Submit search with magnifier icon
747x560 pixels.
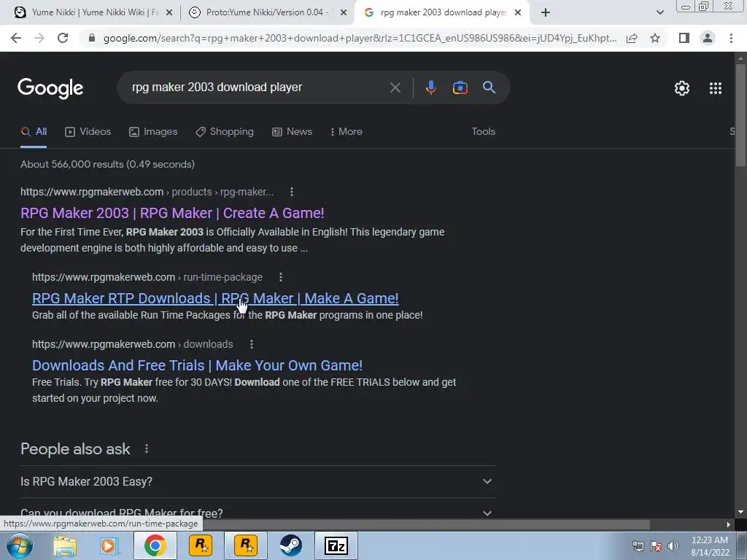489,87
